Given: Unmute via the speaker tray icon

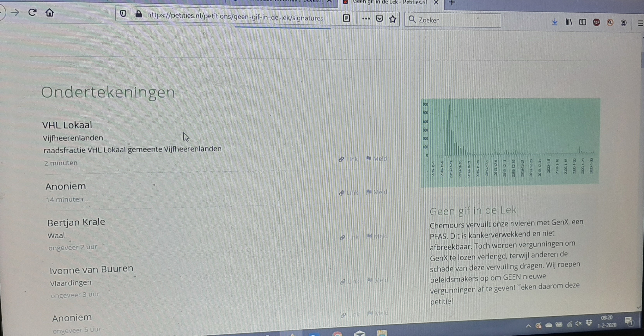Looking at the screenshot, I should [579, 323].
